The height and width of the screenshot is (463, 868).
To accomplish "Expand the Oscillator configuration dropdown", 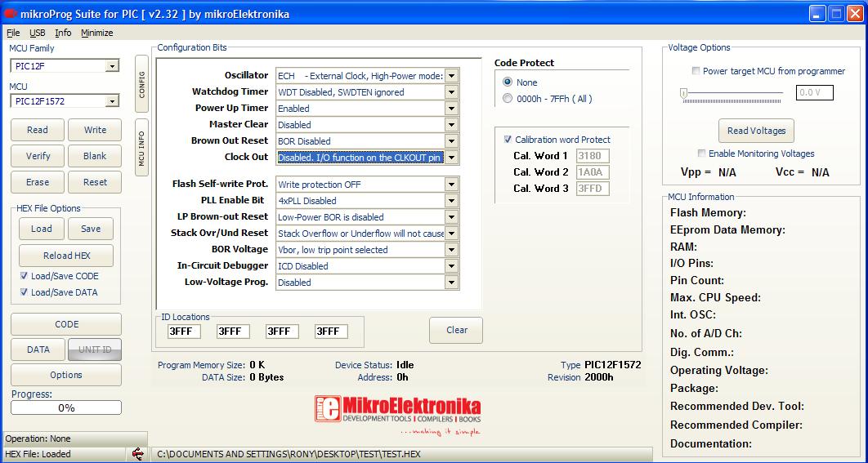I will pos(451,76).
